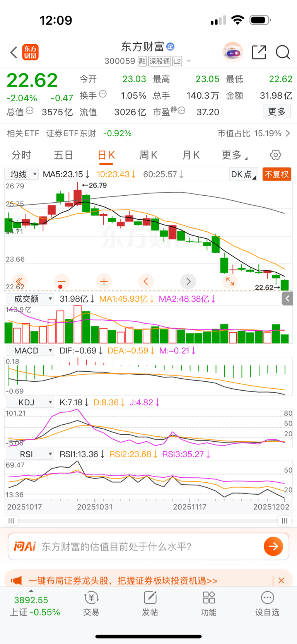Open 设自选 watchlist icon in bottom bar
This screenshot has width=297, height=644.
[x=267, y=598]
